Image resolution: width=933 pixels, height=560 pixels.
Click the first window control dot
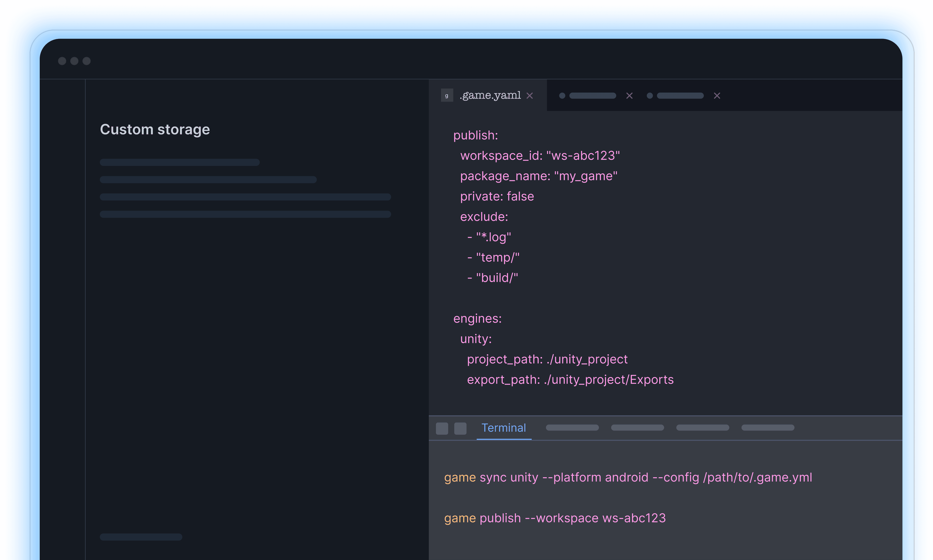(62, 61)
